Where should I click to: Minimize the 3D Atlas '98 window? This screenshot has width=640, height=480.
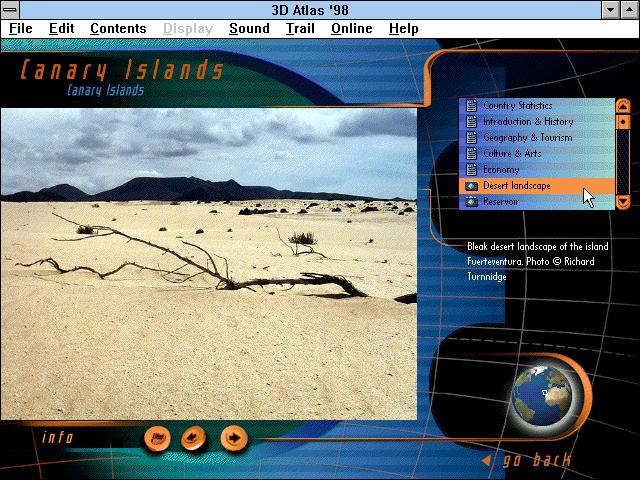point(611,10)
